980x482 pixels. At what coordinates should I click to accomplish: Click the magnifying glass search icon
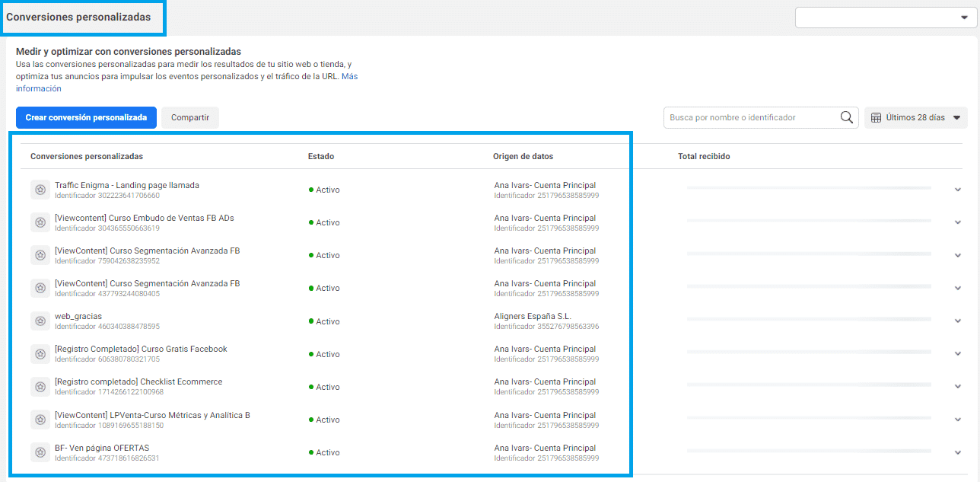(846, 117)
